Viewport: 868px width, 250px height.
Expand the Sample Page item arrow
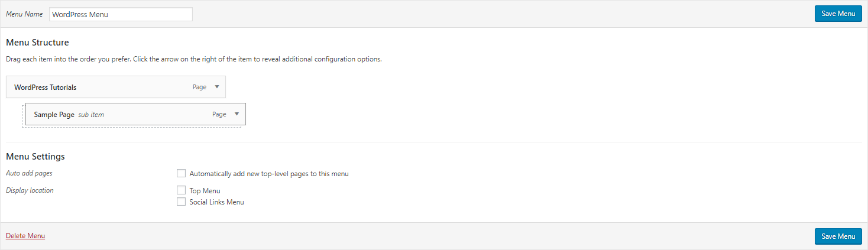click(x=237, y=114)
